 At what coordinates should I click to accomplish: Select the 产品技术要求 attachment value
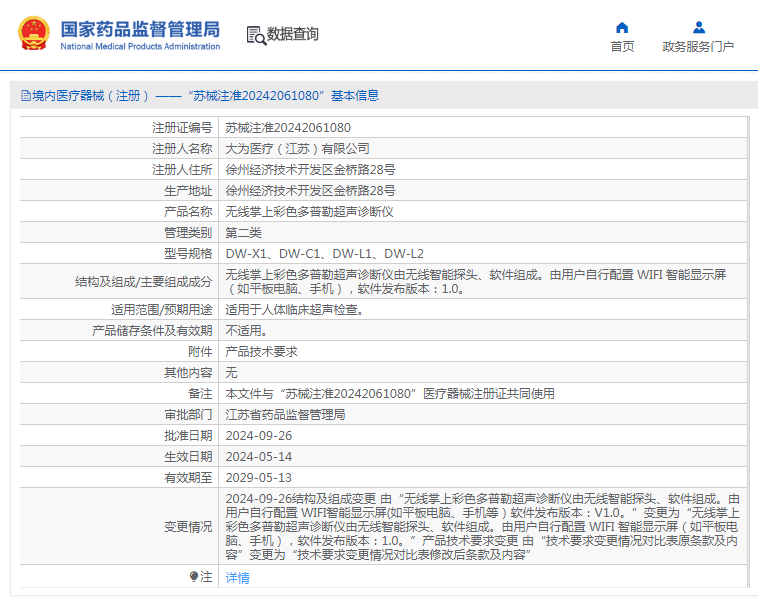coord(262,352)
